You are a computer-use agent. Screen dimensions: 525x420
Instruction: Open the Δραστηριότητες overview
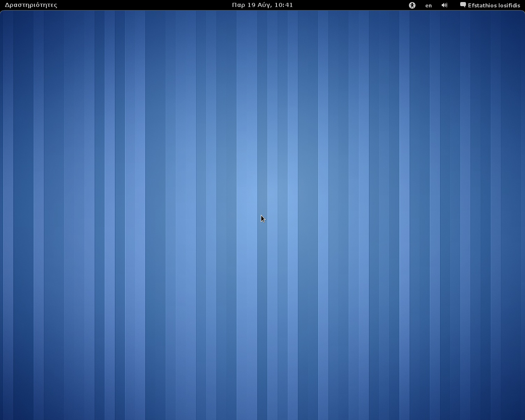31,5
